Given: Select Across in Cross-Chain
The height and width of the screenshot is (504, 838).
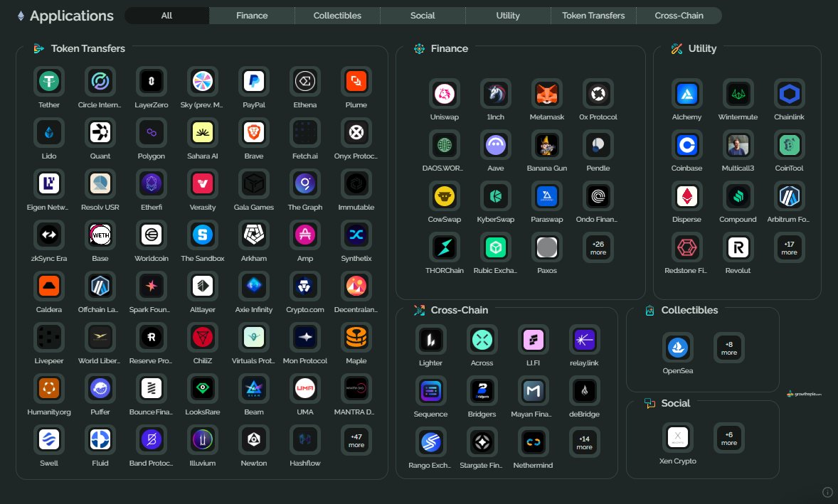Looking at the screenshot, I should pos(482,340).
